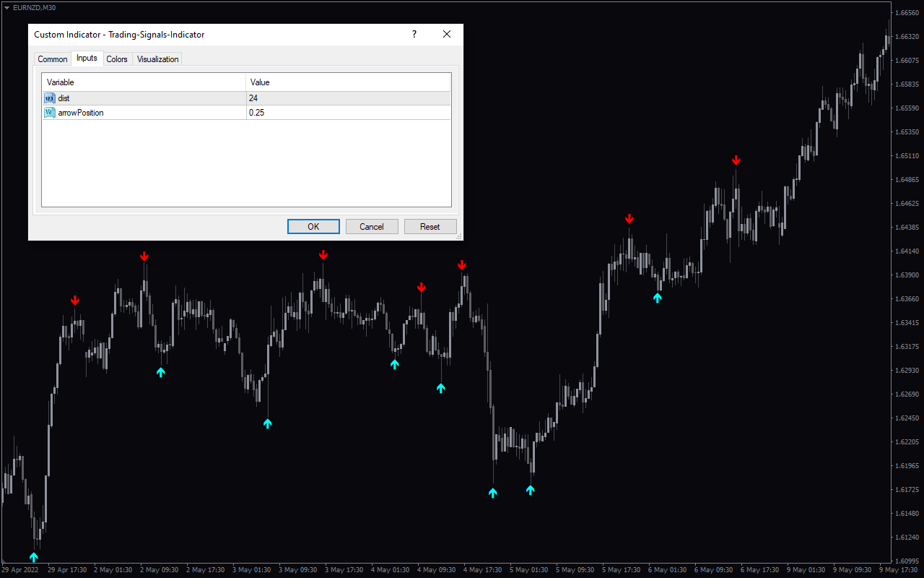Click the 1.63175 price axis label
The image size is (924, 578).
click(908, 346)
